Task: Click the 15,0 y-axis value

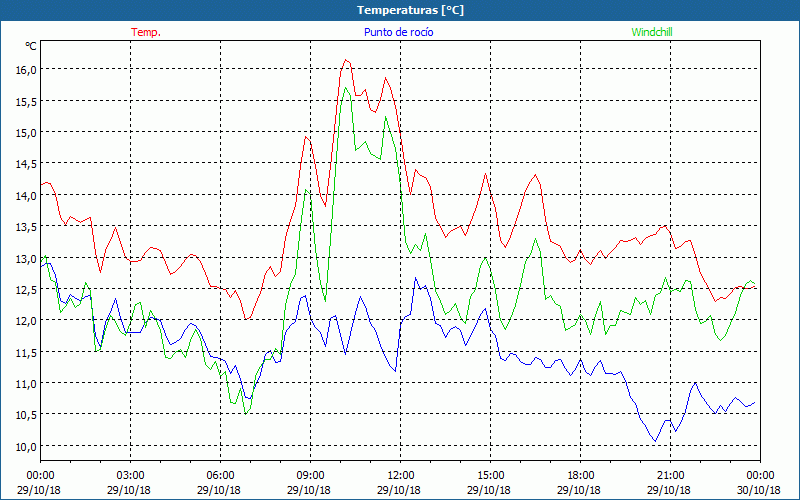Action: (x=26, y=133)
